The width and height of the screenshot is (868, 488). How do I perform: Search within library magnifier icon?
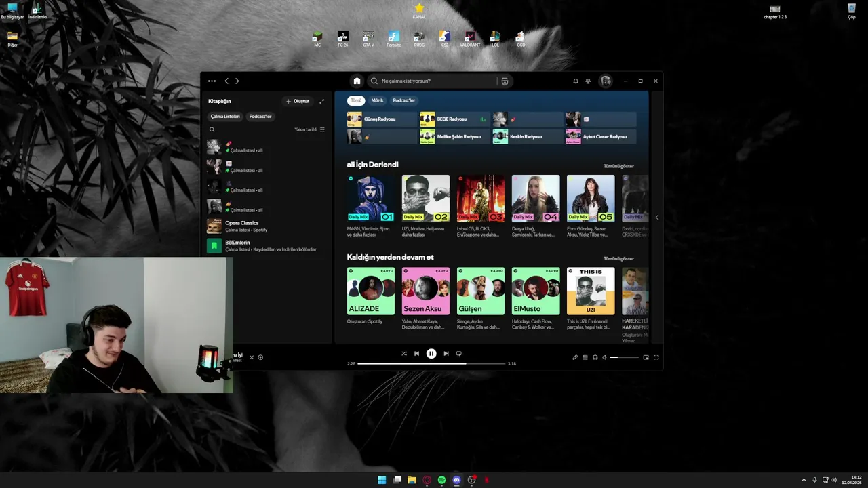click(212, 129)
